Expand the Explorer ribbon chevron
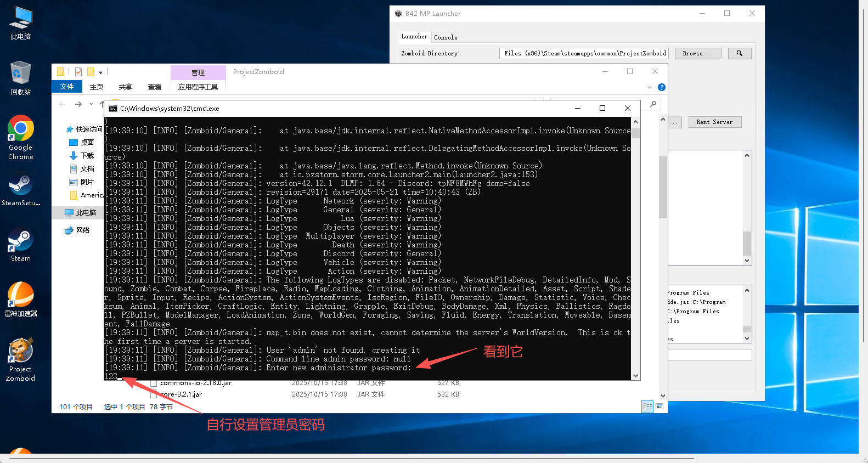The image size is (868, 463). click(x=650, y=87)
